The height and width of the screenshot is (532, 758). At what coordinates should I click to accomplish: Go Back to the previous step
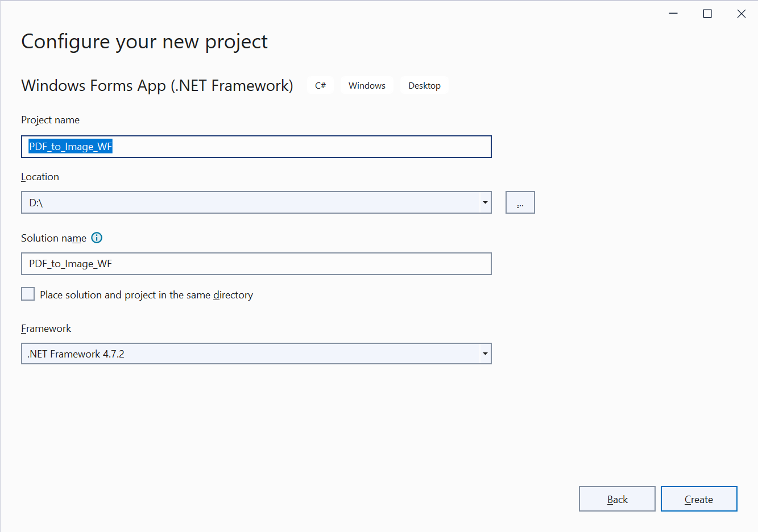coord(617,499)
